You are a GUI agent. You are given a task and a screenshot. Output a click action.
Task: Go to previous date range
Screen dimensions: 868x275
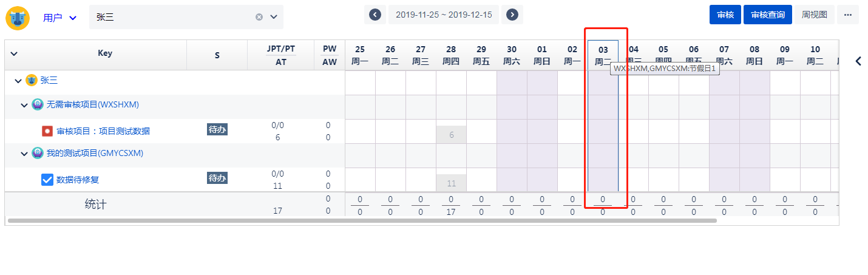(x=375, y=15)
